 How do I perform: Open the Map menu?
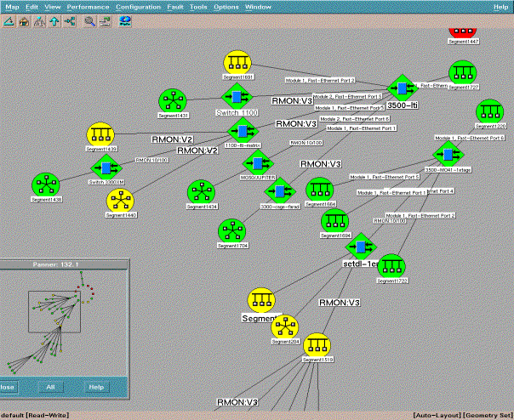13,7
